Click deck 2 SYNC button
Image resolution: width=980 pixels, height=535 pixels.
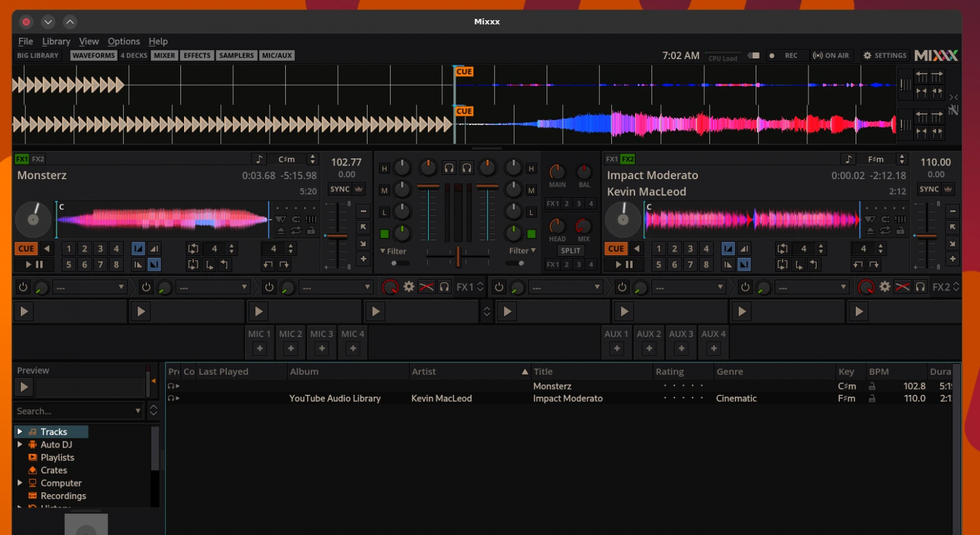click(x=929, y=189)
